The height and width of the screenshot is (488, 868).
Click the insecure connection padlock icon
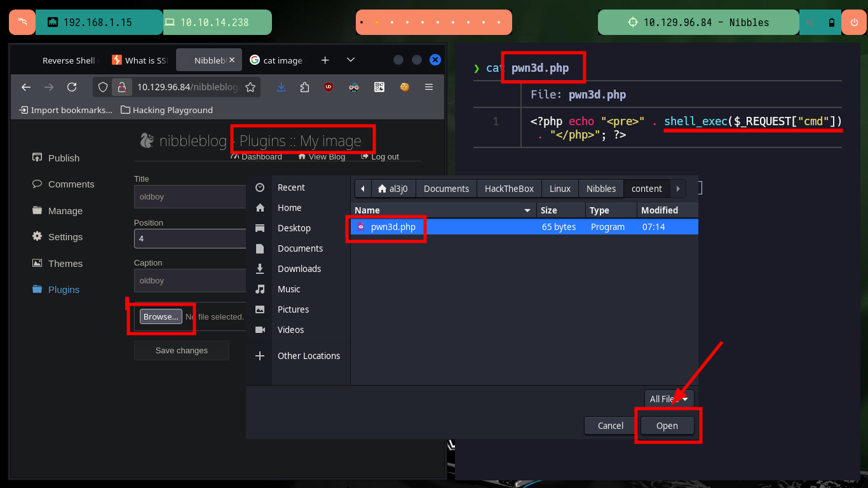tap(122, 87)
